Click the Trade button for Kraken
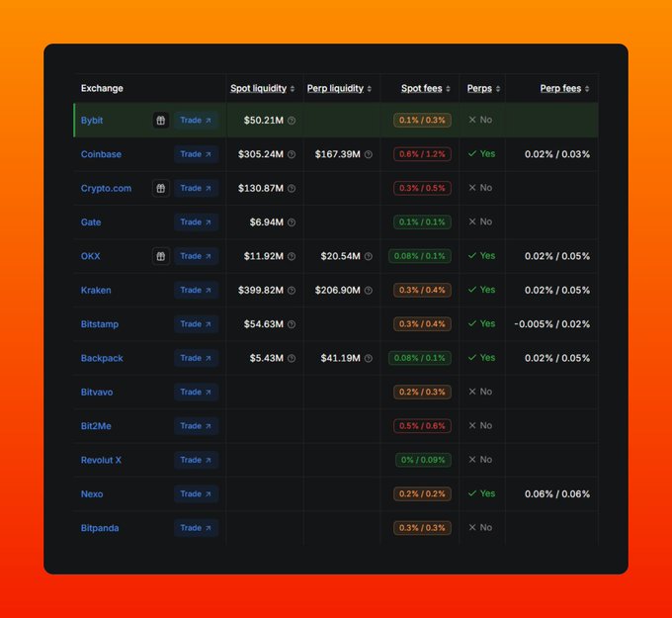 pyautogui.click(x=196, y=291)
